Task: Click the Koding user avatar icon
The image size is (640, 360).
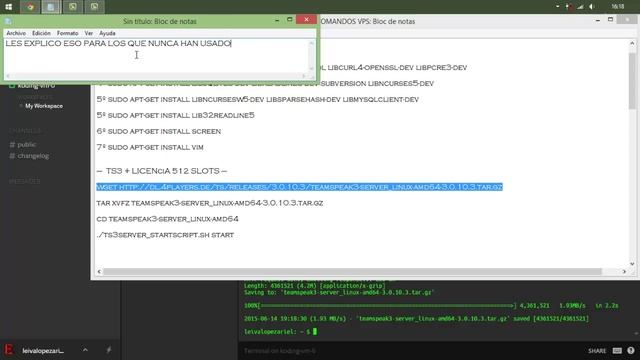Action: (x=9, y=350)
